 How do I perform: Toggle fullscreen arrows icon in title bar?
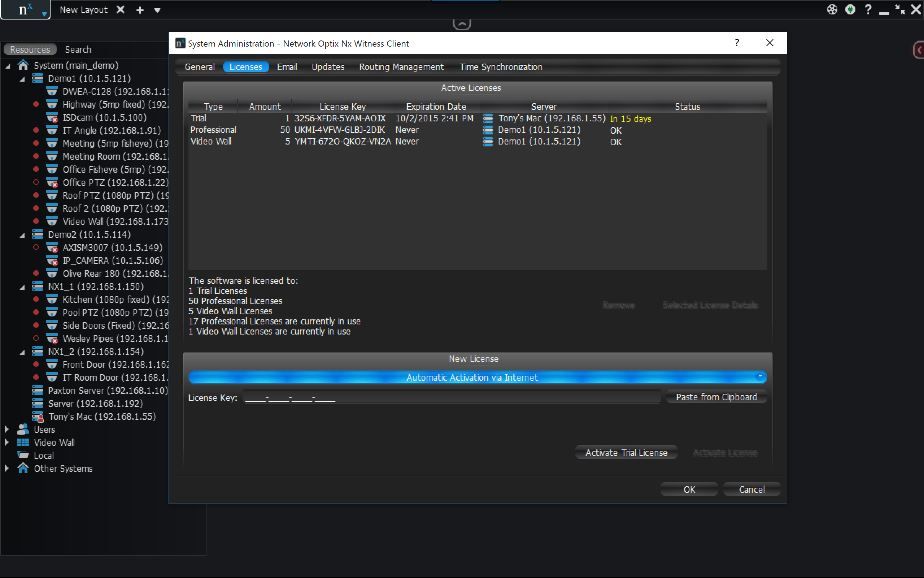click(x=900, y=9)
